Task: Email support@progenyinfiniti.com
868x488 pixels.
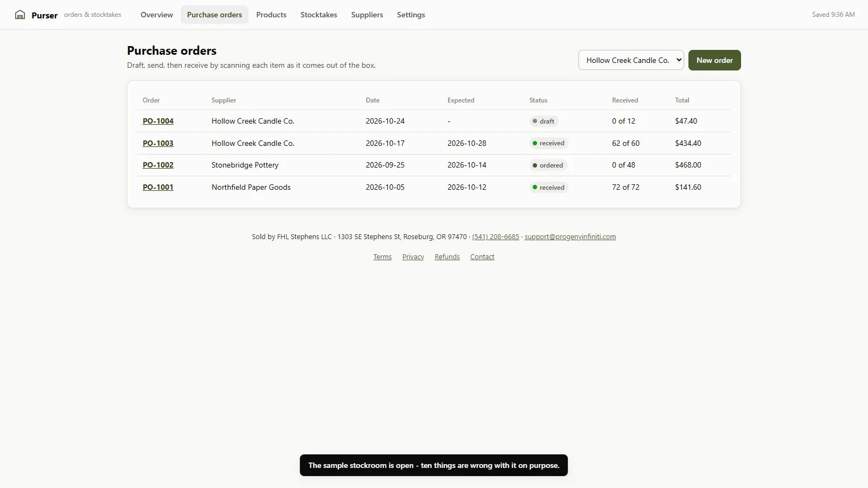Action: (x=570, y=237)
